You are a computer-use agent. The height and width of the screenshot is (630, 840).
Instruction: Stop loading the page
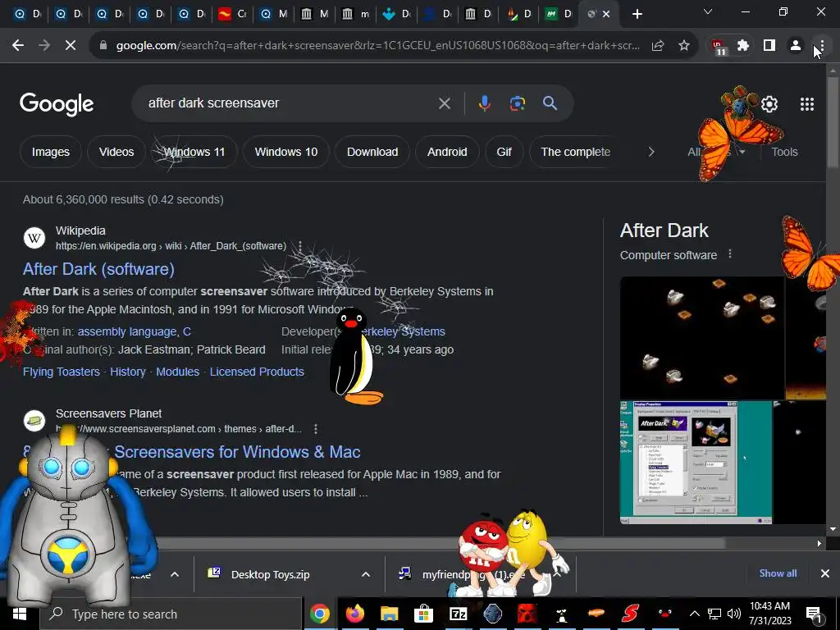pos(71,46)
